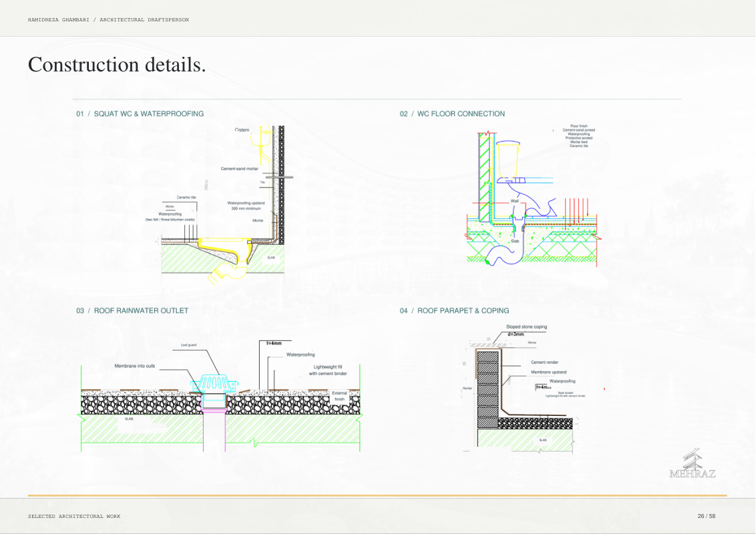Click the "Slab" label in WC floor connection
The image size is (756, 534).
click(515, 241)
